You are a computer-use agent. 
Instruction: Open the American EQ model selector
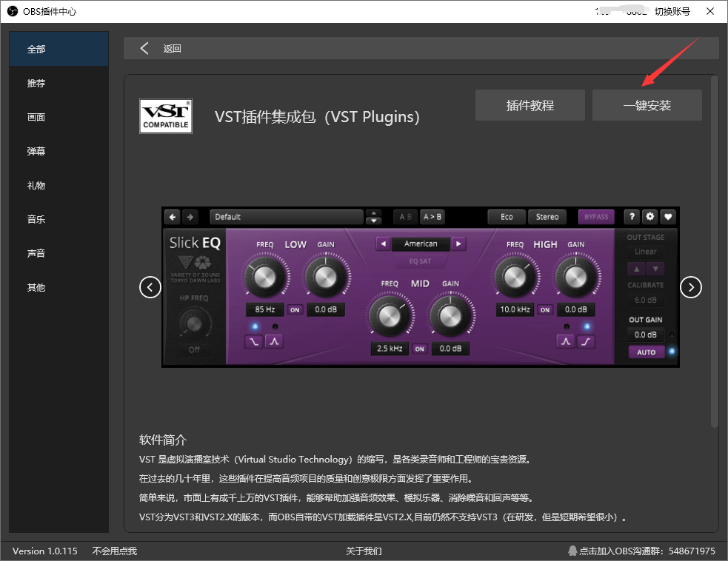pyautogui.click(x=421, y=243)
